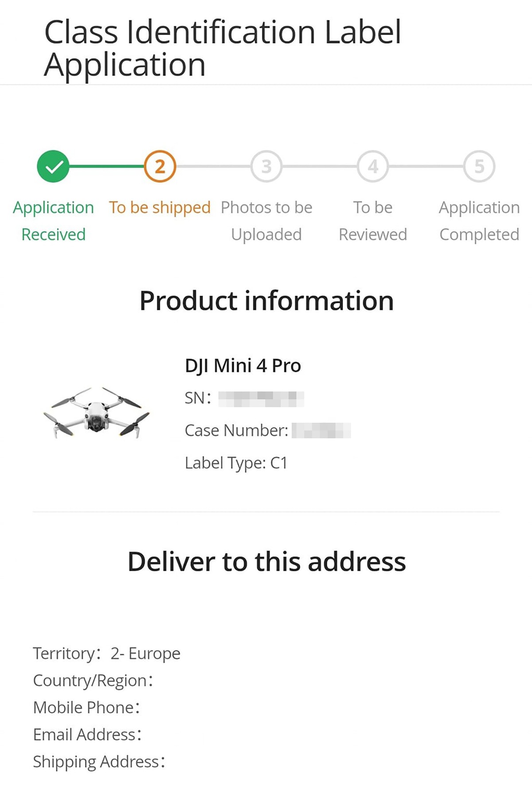Click the Application Completed label
The image size is (532, 796).
click(479, 221)
